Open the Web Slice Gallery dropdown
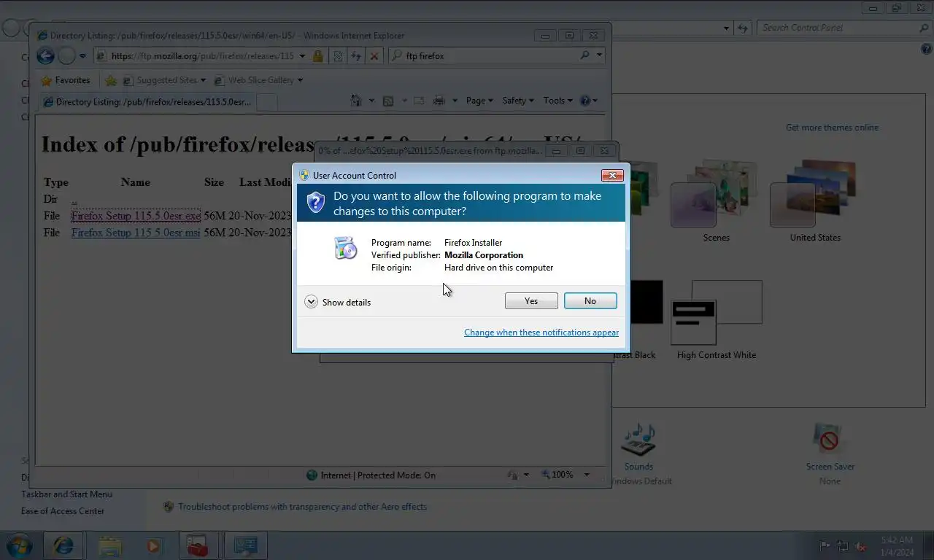Image resolution: width=934 pixels, height=560 pixels. tap(259, 80)
